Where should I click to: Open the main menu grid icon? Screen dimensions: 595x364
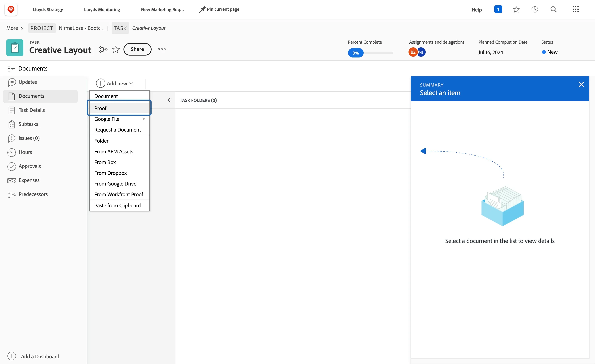[x=576, y=9]
